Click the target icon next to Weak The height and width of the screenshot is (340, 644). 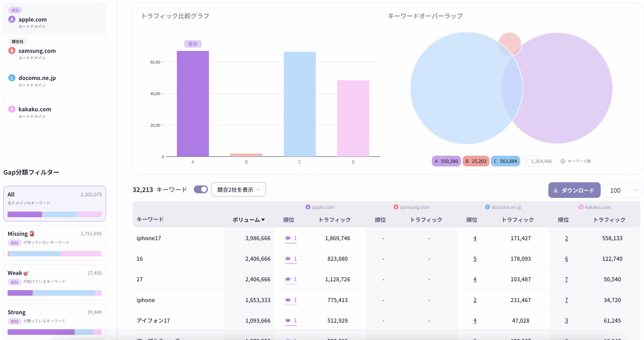[x=26, y=273]
